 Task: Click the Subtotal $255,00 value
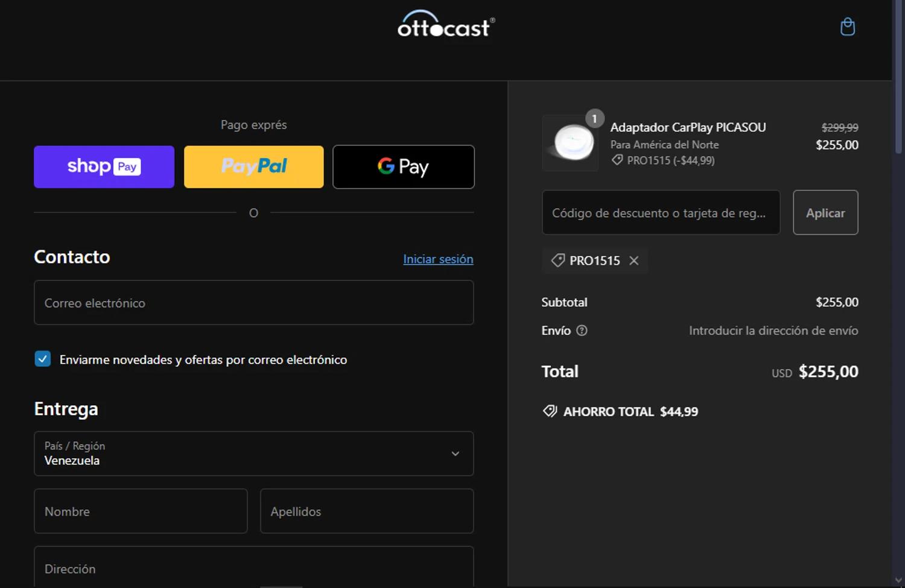837,302
